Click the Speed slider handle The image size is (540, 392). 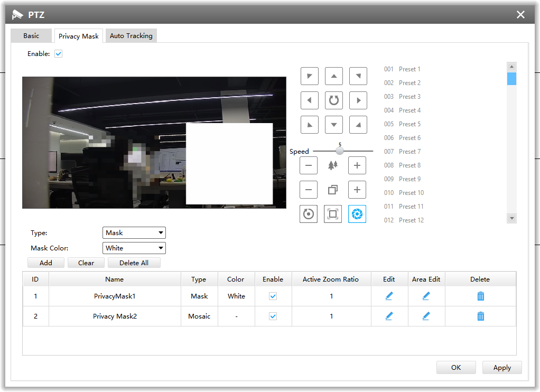click(x=340, y=151)
